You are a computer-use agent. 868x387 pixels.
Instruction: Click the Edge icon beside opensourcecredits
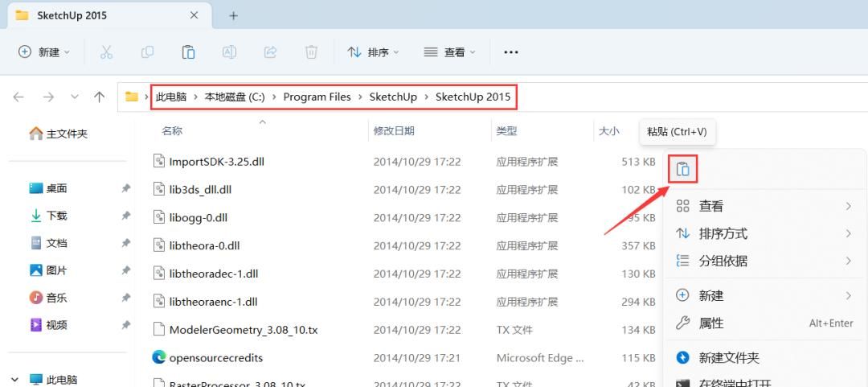point(159,357)
